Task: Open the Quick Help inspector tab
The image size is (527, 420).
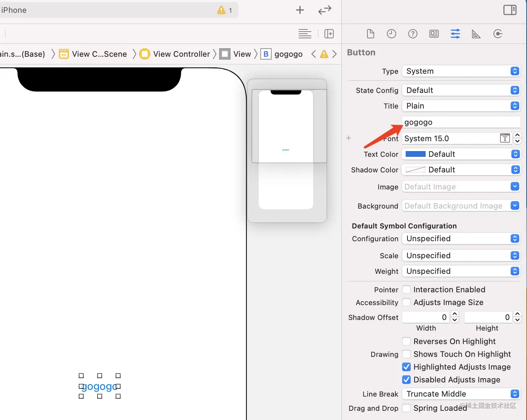Action: click(x=413, y=34)
